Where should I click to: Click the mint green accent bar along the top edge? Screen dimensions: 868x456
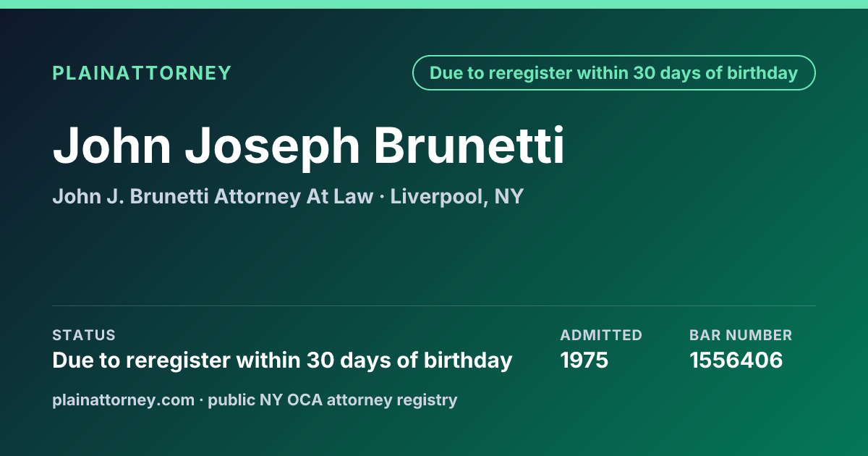point(434,4)
